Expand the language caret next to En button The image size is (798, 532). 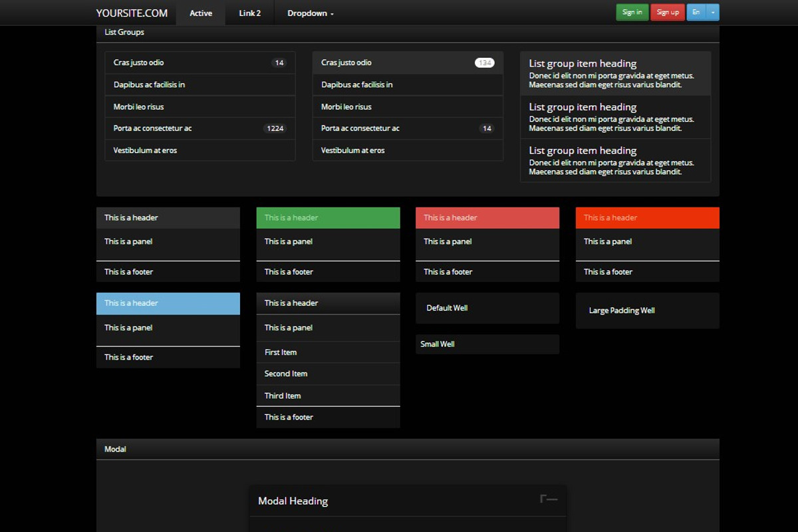click(x=713, y=12)
